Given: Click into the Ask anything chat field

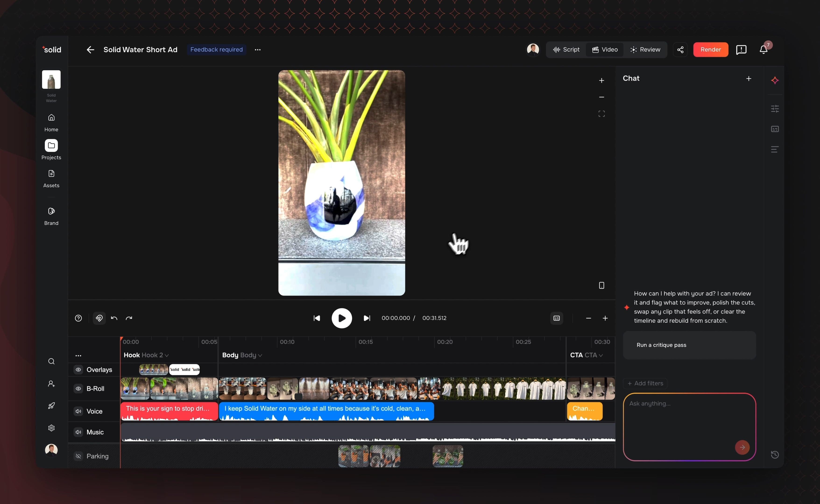Looking at the screenshot, I should [x=689, y=427].
